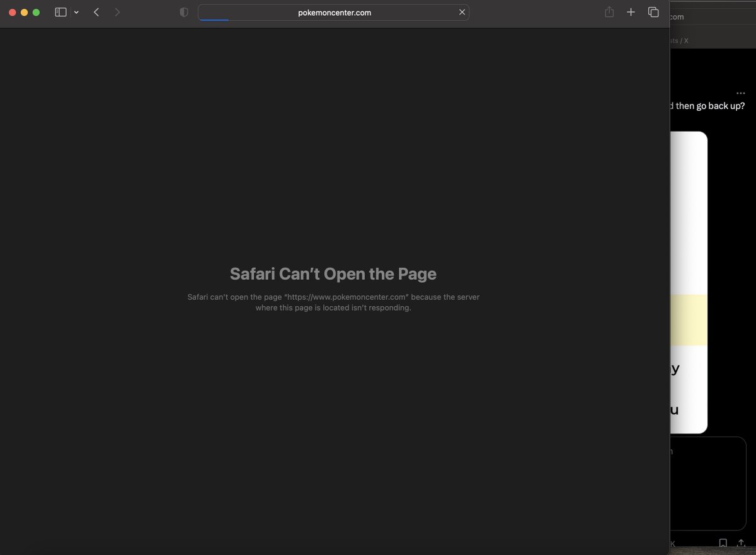Open the Safari privacy report shield

[x=184, y=12]
